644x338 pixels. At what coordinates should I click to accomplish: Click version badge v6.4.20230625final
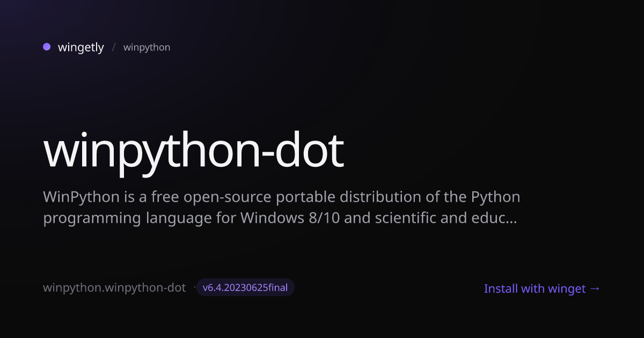(245, 288)
